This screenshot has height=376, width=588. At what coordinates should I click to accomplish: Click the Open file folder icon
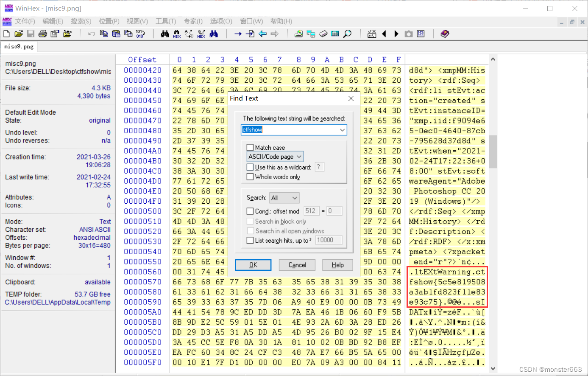pyautogui.click(x=18, y=34)
